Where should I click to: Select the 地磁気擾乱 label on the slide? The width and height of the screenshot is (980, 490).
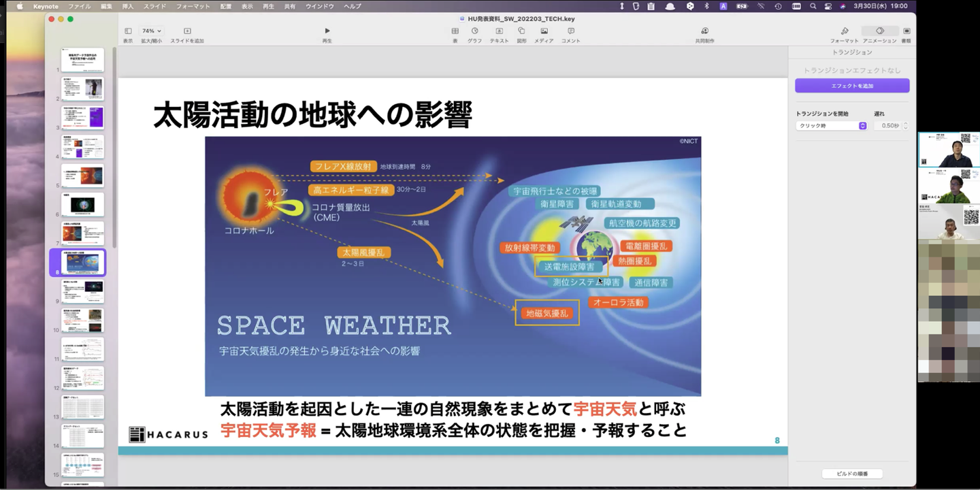click(547, 313)
